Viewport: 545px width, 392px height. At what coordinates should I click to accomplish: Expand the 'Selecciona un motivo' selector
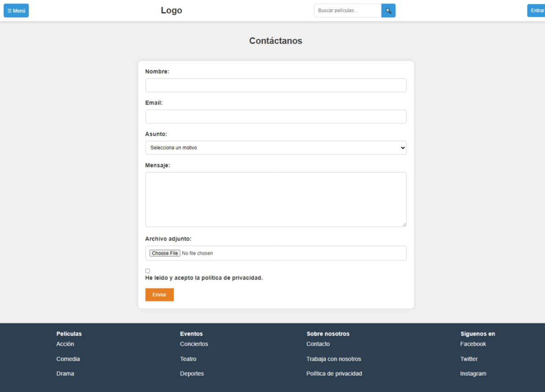click(275, 148)
